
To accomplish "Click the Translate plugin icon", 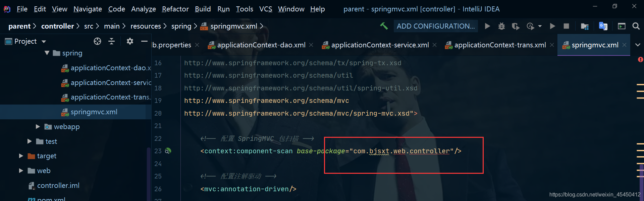I will point(603,26).
